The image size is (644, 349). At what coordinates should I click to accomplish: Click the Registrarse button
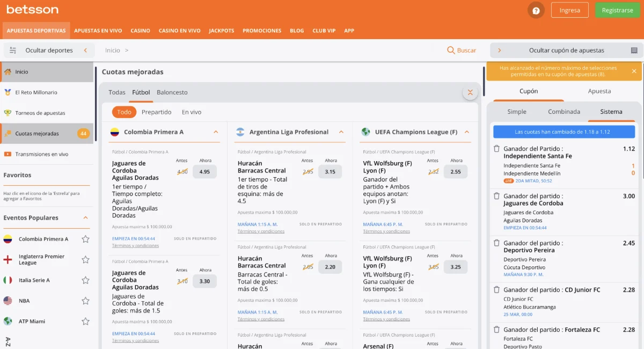(617, 10)
